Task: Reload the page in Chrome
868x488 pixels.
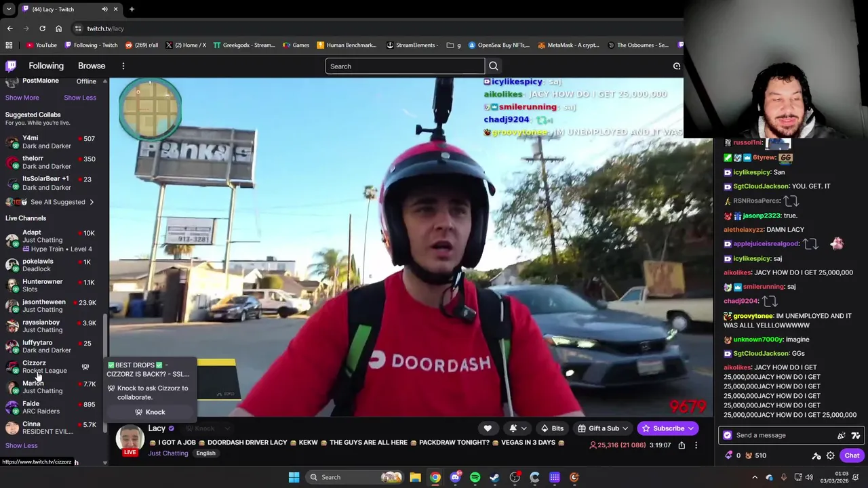Action: coord(42,28)
